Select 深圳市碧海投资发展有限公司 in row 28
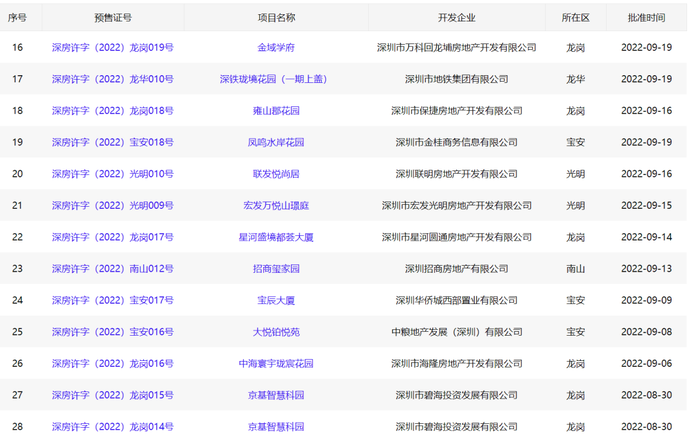 [x=456, y=427]
